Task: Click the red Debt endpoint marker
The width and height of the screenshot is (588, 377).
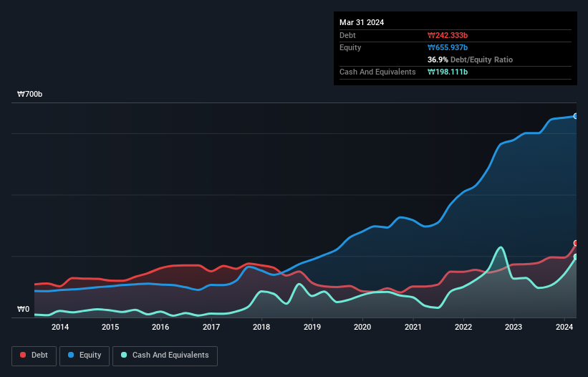Action: tap(576, 243)
